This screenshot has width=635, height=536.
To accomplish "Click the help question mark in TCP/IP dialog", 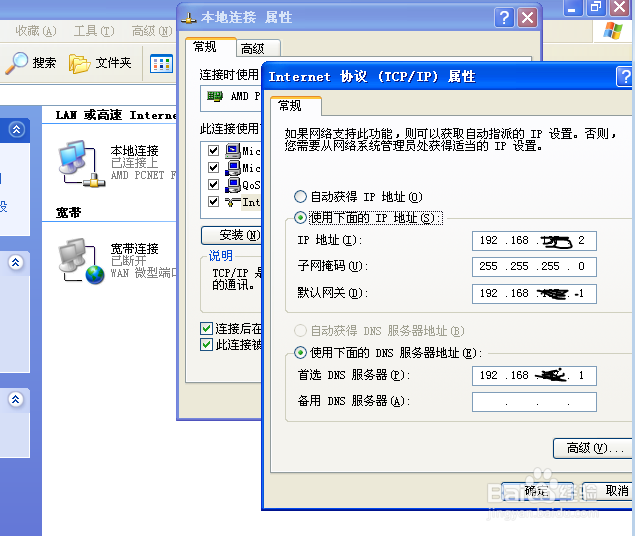I will click(x=625, y=77).
